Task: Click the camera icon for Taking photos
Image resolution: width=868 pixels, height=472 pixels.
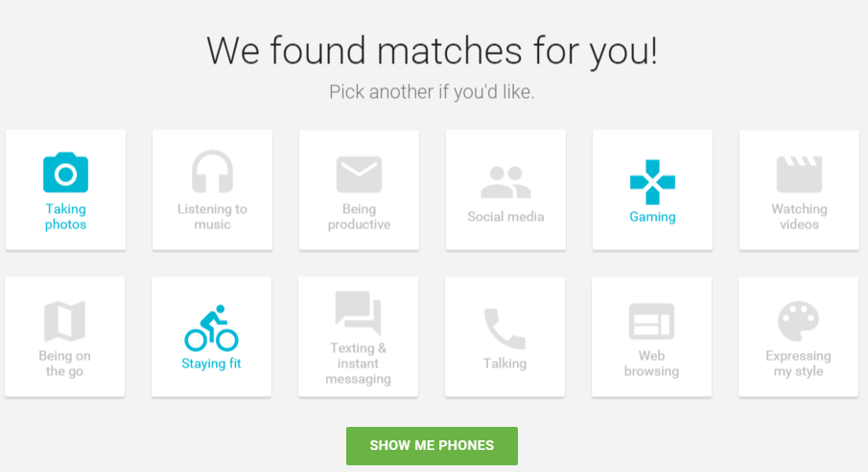Action: tap(65, 173)
